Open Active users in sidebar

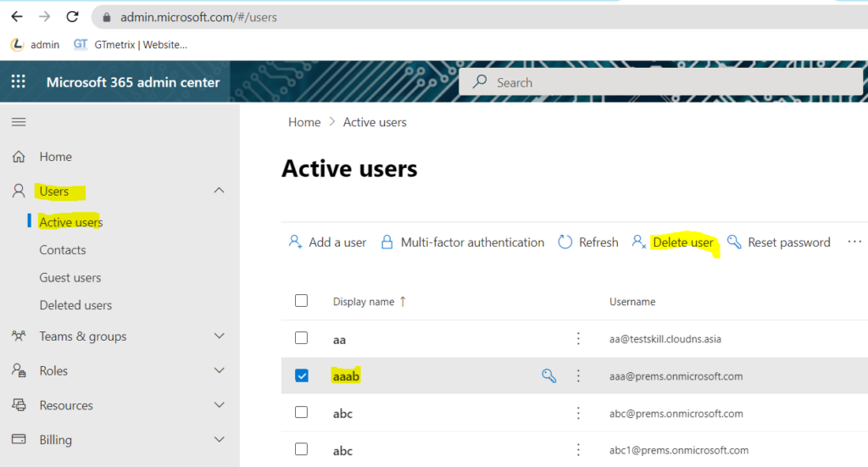(x=71, y=222)
